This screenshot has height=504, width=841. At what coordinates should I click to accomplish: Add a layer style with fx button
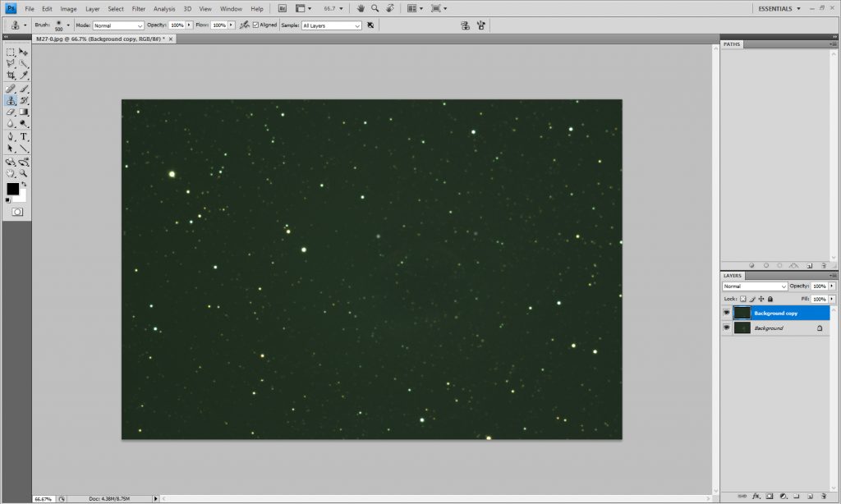pos(756,496)
